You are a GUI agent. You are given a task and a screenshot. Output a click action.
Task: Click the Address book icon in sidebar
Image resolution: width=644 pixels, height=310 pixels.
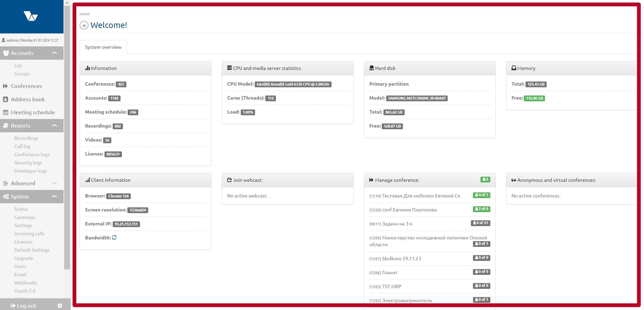click(5, 99)
